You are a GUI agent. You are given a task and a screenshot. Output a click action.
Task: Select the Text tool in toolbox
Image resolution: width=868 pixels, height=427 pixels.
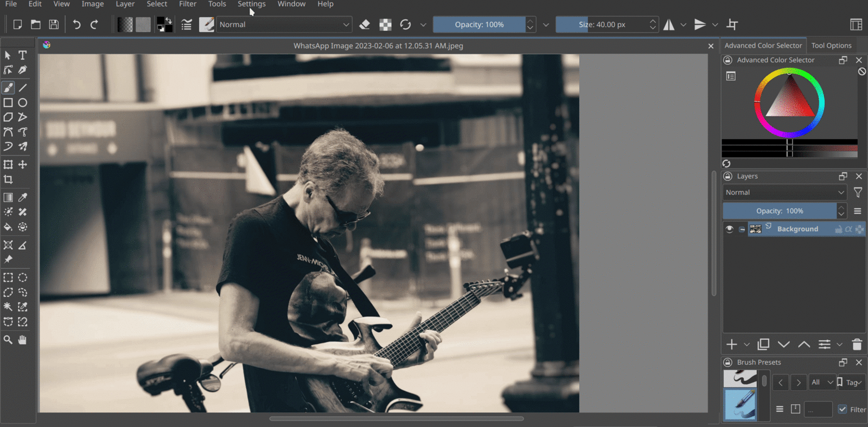click(23, 55)
